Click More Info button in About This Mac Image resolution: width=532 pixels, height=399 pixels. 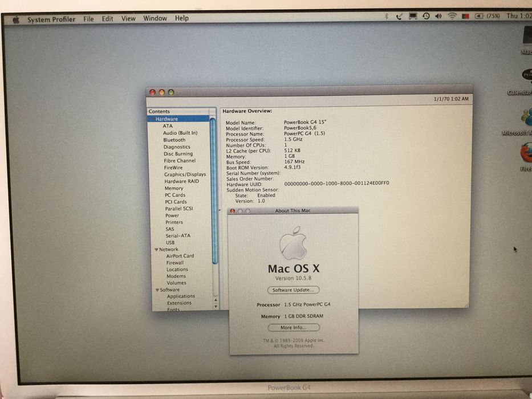(x=294, y=328)
